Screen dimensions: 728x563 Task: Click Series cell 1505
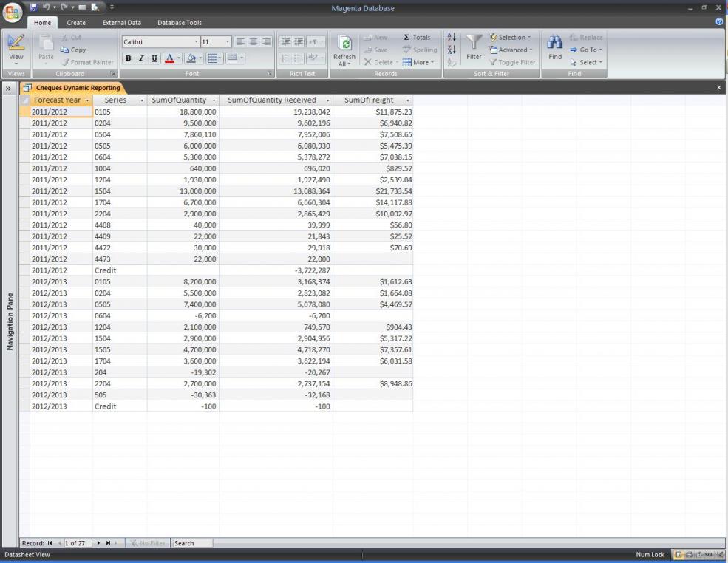click(x=120, y=350)
